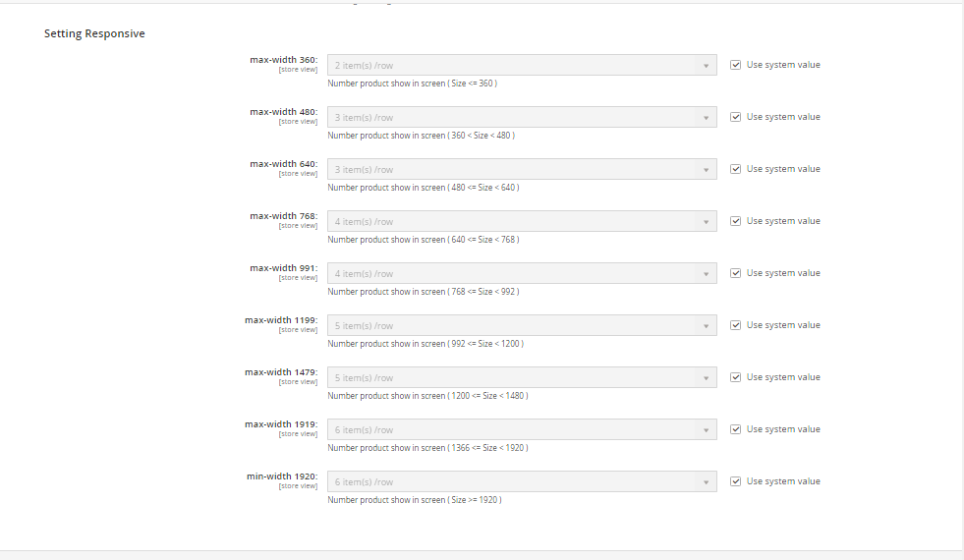964x560 pixels.
Task: Expand the min-width 1920 dropdown
Action: pyautogui.click(x=522, y=481)
